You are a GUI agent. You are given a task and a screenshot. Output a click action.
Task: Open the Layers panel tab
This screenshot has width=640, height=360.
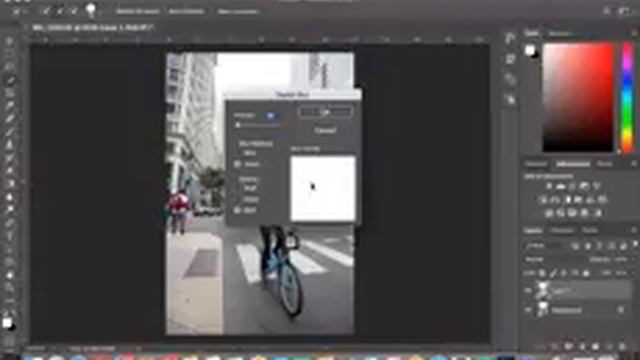[533, 231]
